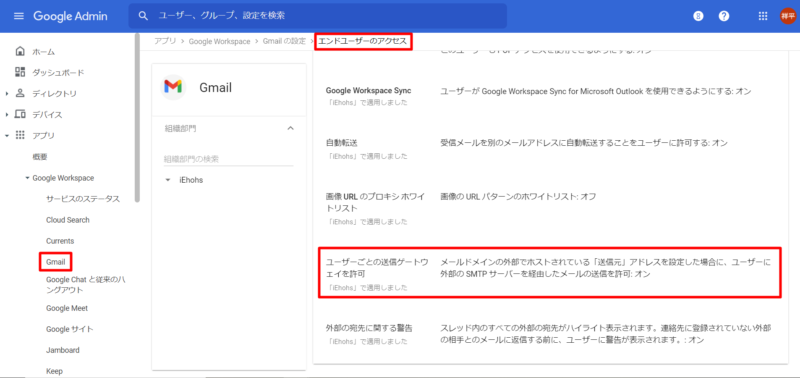
Task: Open アプリ in sidebar
Action: (43, 136)
